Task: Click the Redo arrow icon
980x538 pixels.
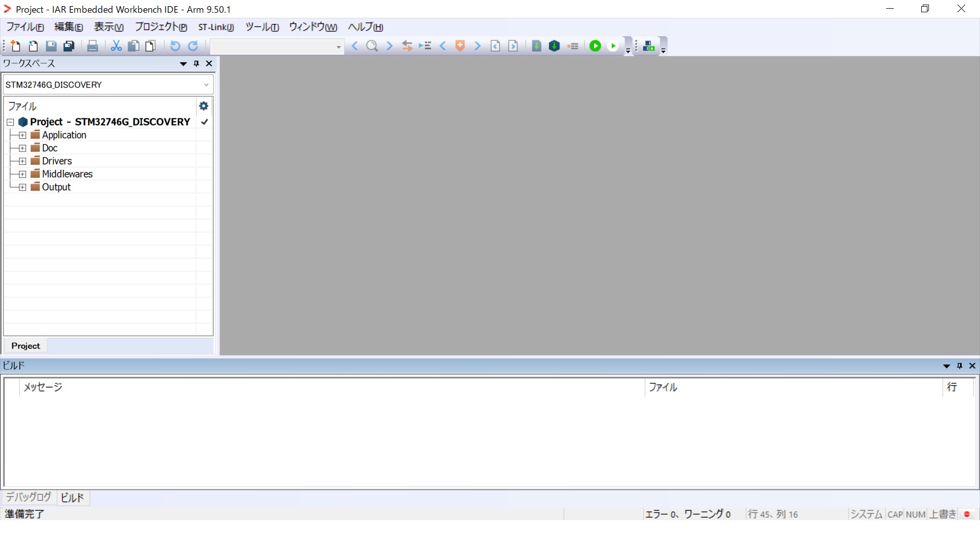Action: point(193,46)
